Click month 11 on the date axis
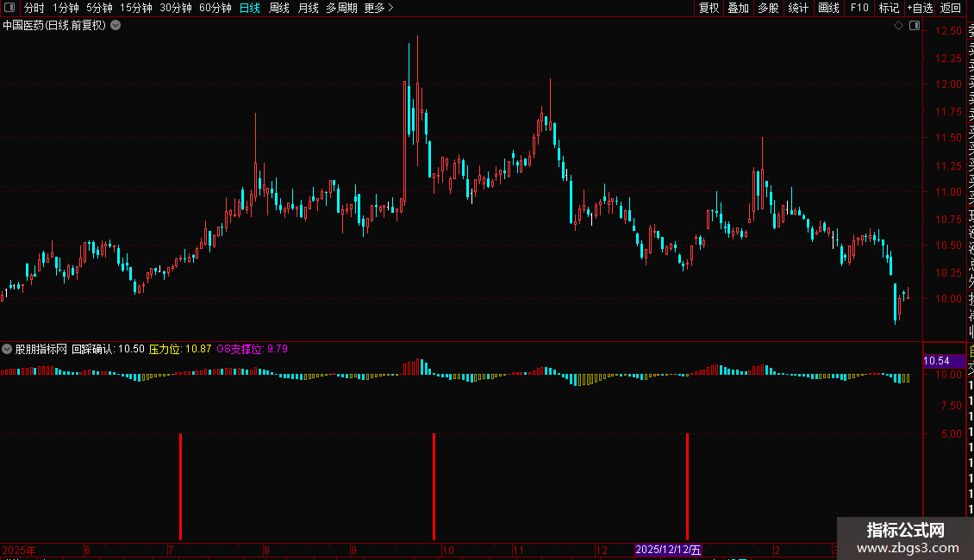 (519, 550)
